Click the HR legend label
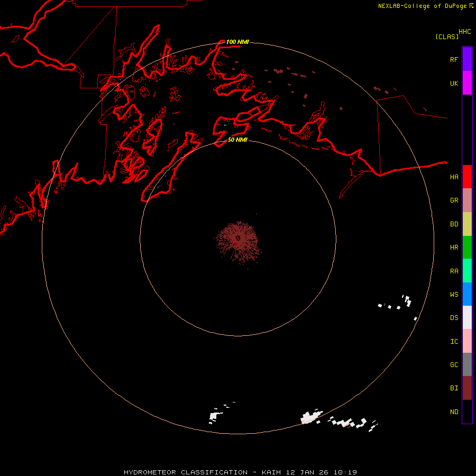This screenshot has height=476, width=476. point(454,248)
